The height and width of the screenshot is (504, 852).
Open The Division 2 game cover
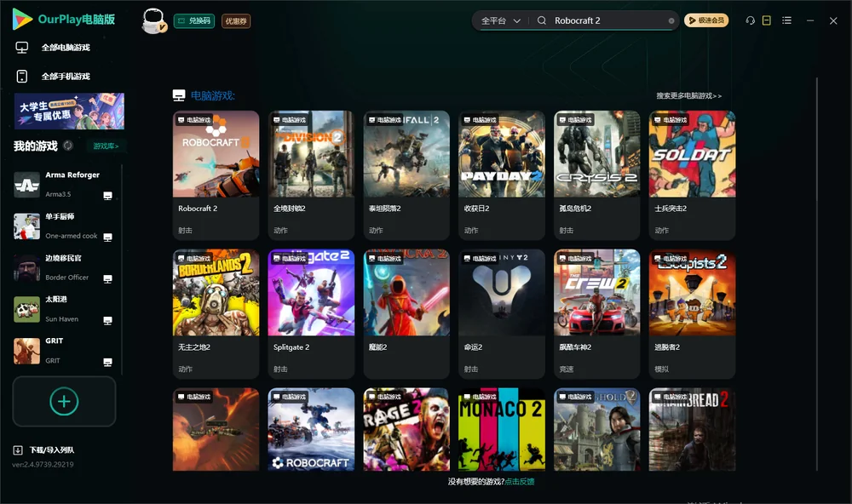click(311, 154)
